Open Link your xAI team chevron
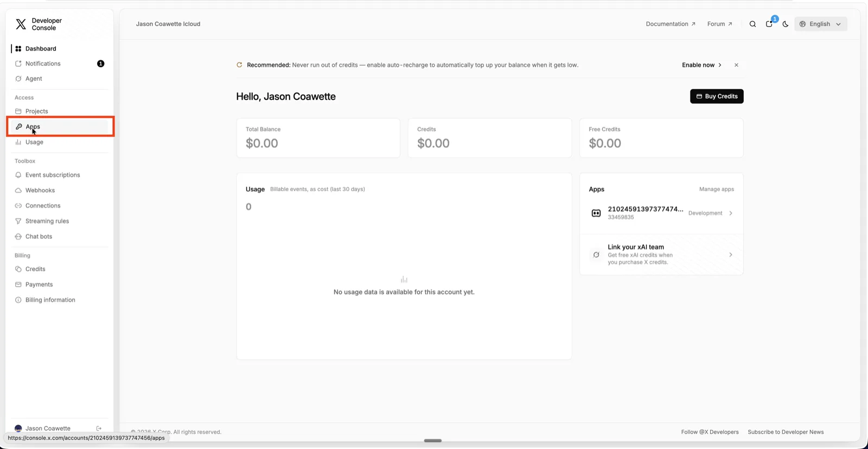Image resolution: width=868 pixels, height=449 pixels. coord(731,255)
